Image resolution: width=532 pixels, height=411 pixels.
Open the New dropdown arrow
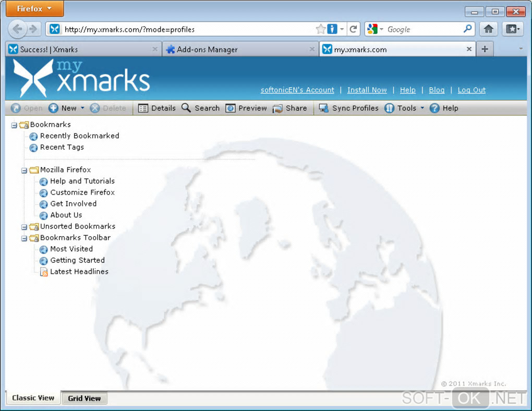(82, 108)
